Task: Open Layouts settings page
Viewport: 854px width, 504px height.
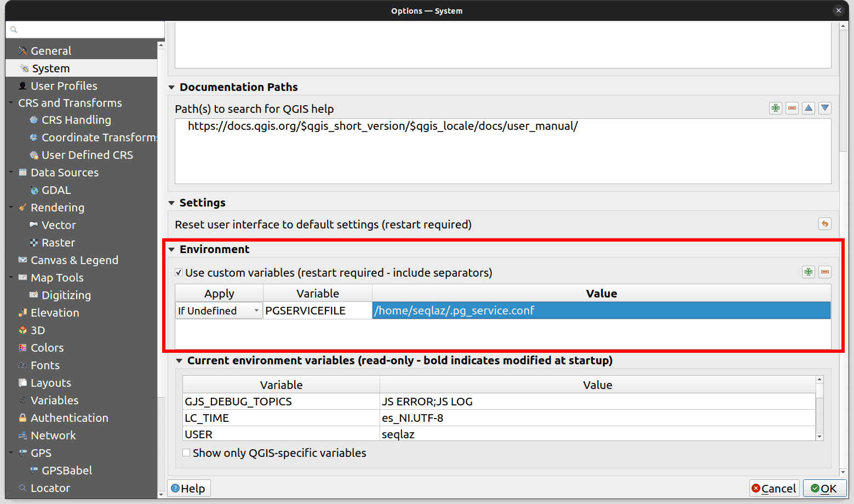Action: 50,382
